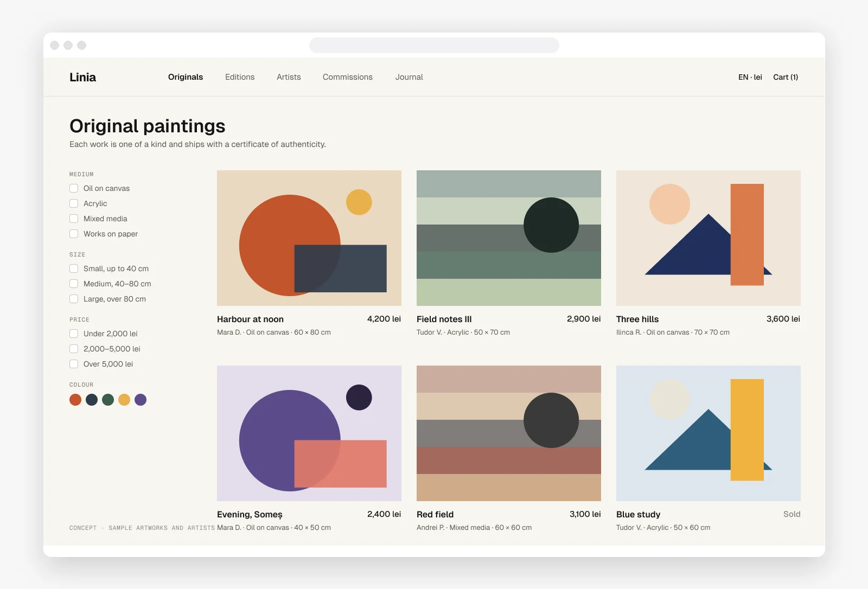Choose the yellow colour swatch
Viewport: 868px width, 589px height.
click(124, 400)
